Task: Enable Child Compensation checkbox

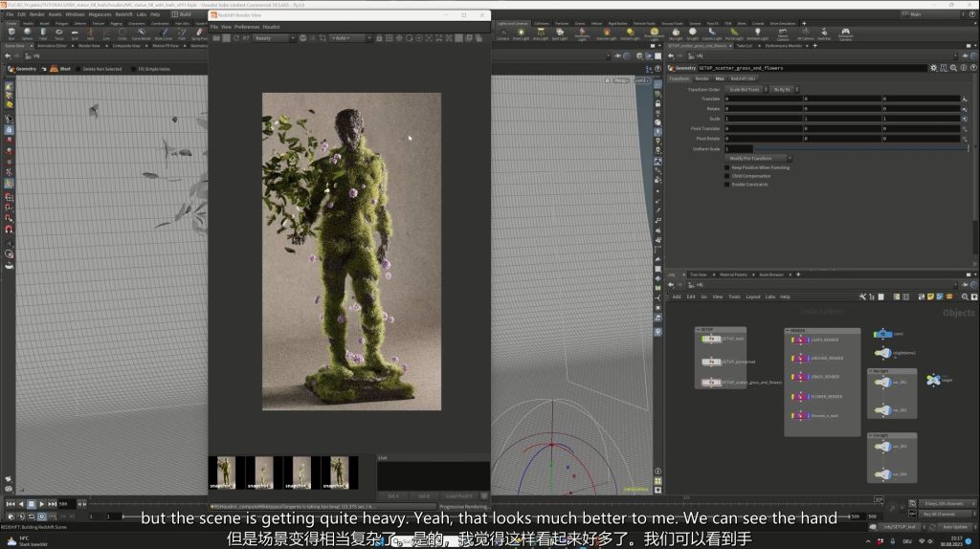Action: [x=727, y=176]
